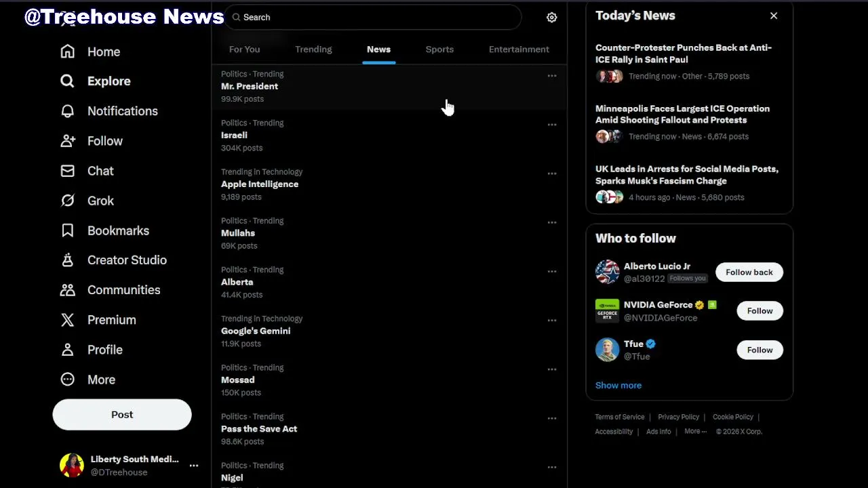Screen dimensions: 868x488
Task: Open Minneapolis Faces Largest ICE Operation story
Action: pos(689,122)
